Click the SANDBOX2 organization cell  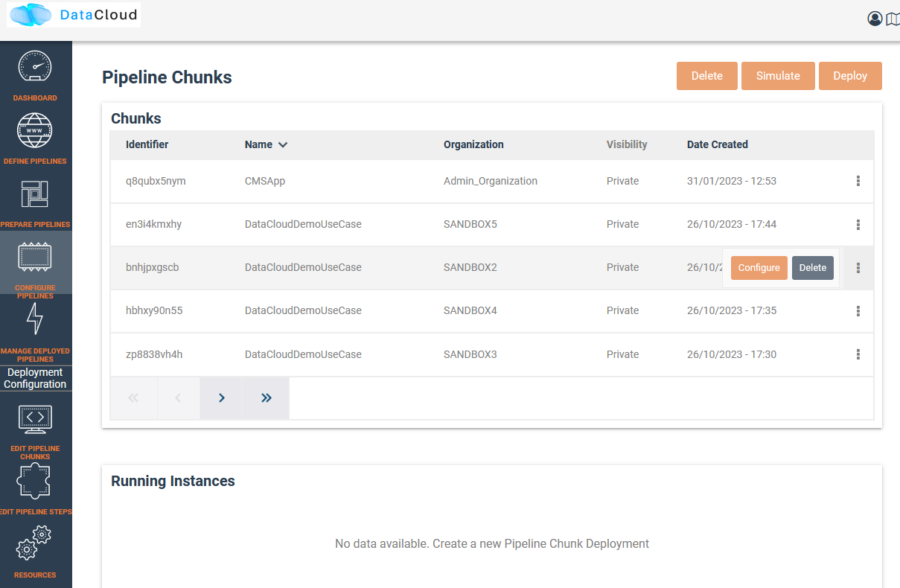pyautogui.click(x=470, y=267)
